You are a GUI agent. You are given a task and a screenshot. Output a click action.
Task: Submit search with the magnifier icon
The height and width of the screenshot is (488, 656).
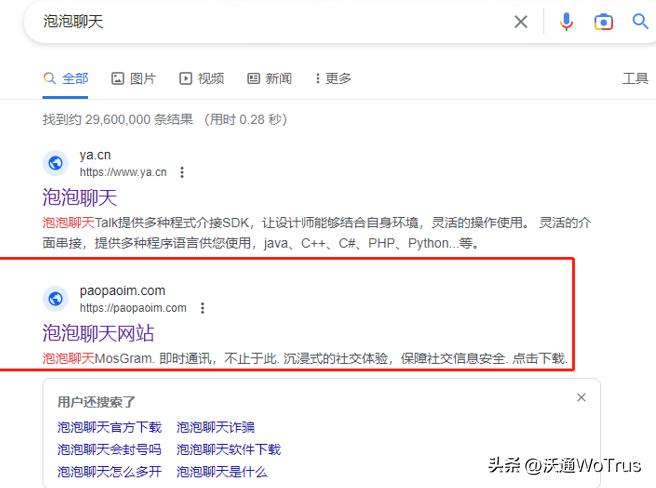click(640, 21)
